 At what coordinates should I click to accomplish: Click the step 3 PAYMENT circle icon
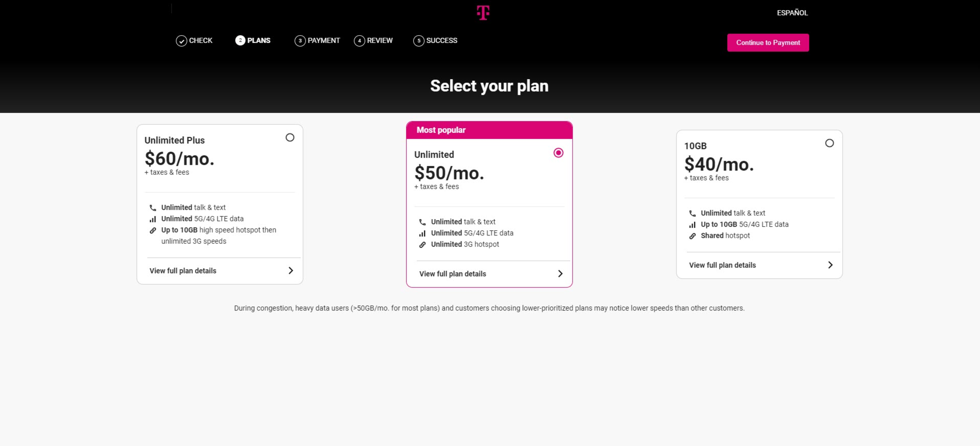pyautogui.click(x=300, y=41)
